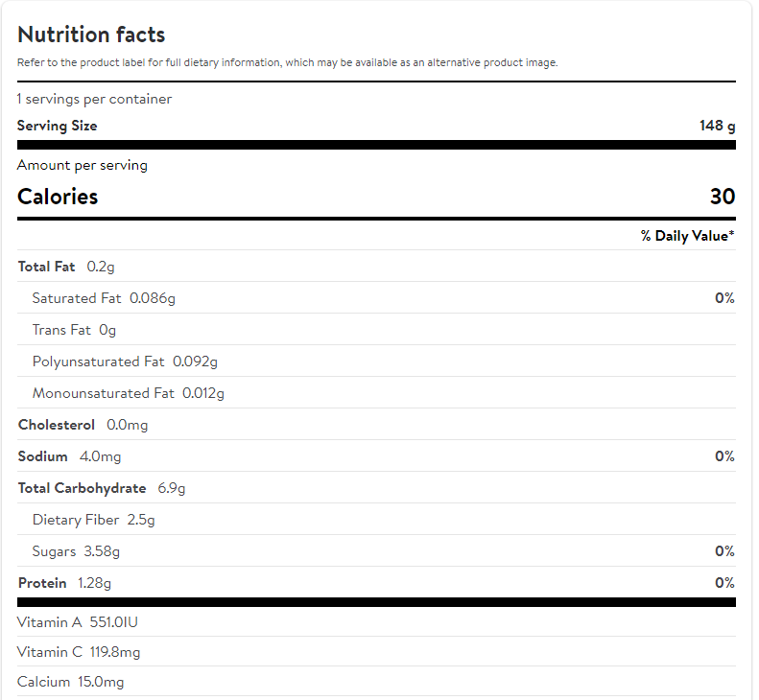Click the Calories label

[58, 197]
